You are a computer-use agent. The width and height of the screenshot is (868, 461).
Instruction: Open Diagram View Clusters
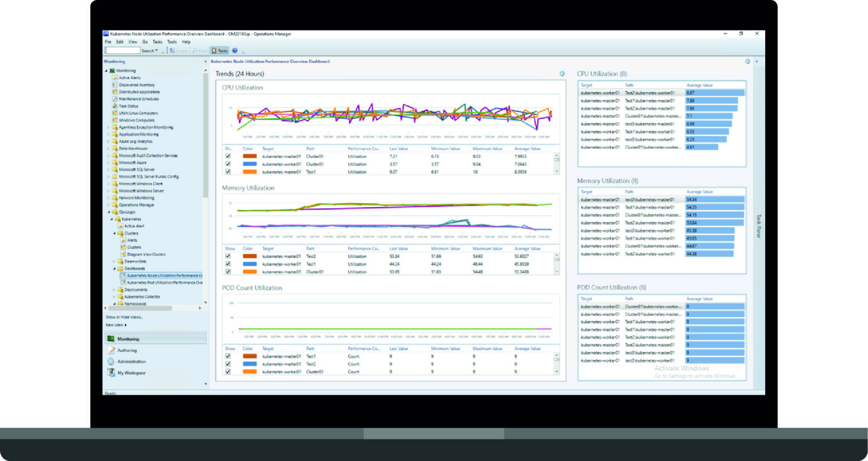click(x=146, y=255)
